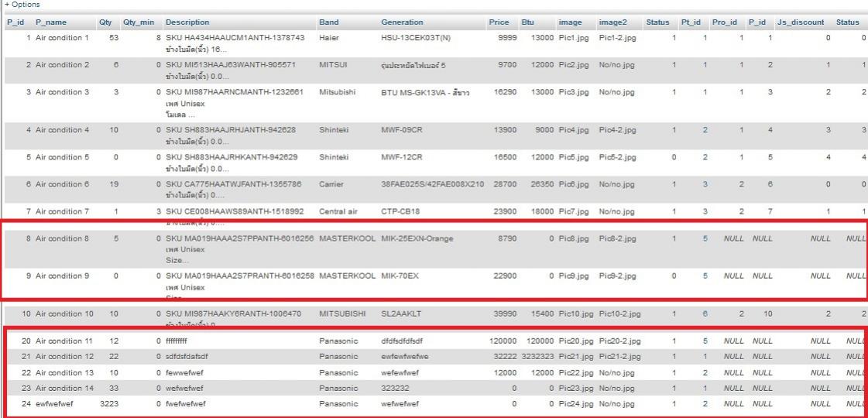Click the price value 16290

tap(505, 92)
